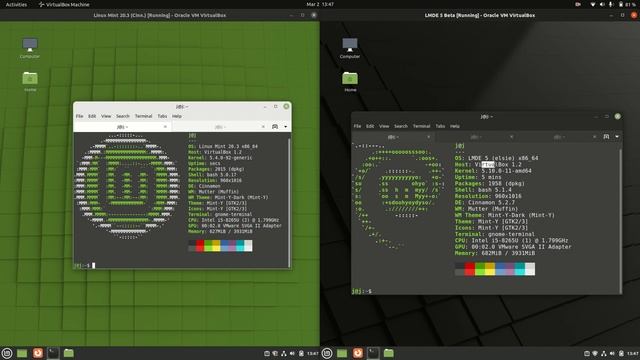Open the Mint menu in Linux Mint panel
This screenshot has height=360, width=640.
[7, 353]
